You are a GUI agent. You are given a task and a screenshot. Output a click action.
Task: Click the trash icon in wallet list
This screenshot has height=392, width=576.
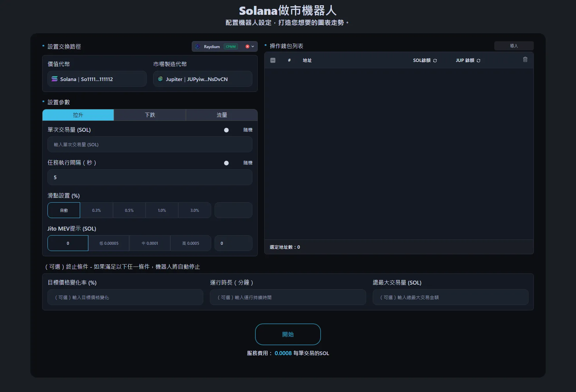click(x=525, y=60)
